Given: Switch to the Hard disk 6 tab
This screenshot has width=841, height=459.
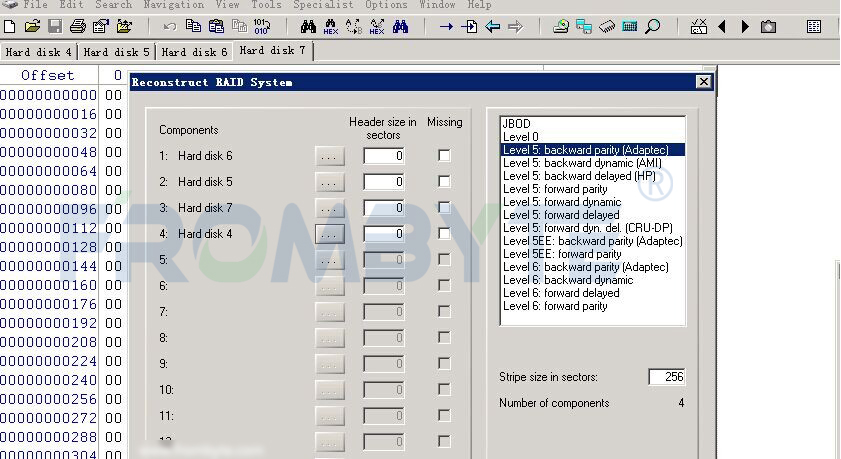Looking at the screenshot, I should click(194, 52).
